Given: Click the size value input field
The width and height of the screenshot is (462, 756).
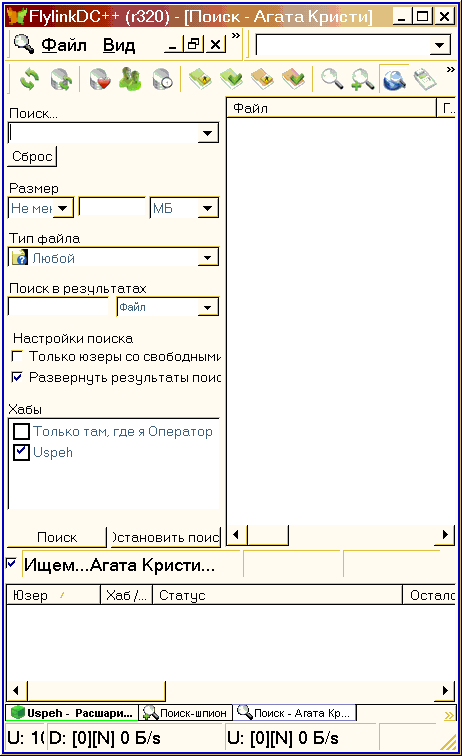Looking at the screenshot, I should 112,208.
